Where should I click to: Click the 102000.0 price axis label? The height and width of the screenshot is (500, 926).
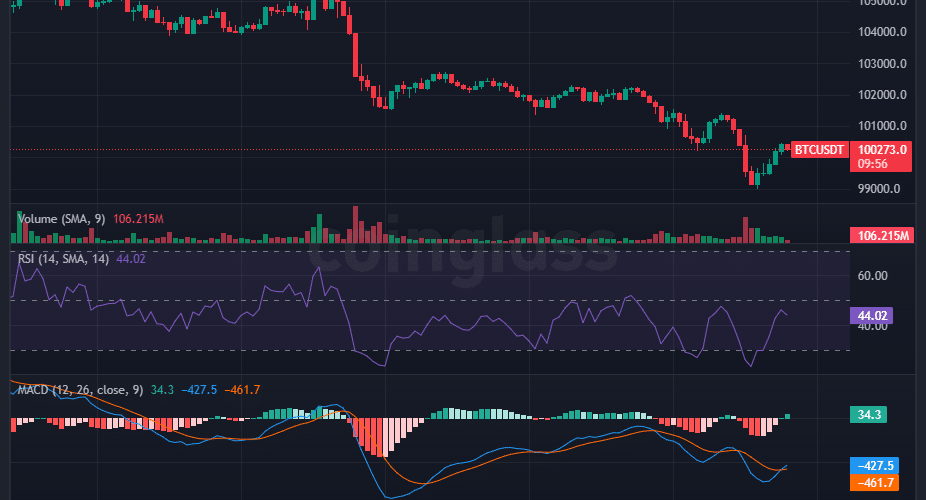pyautogui.click(x=882, y=95)
